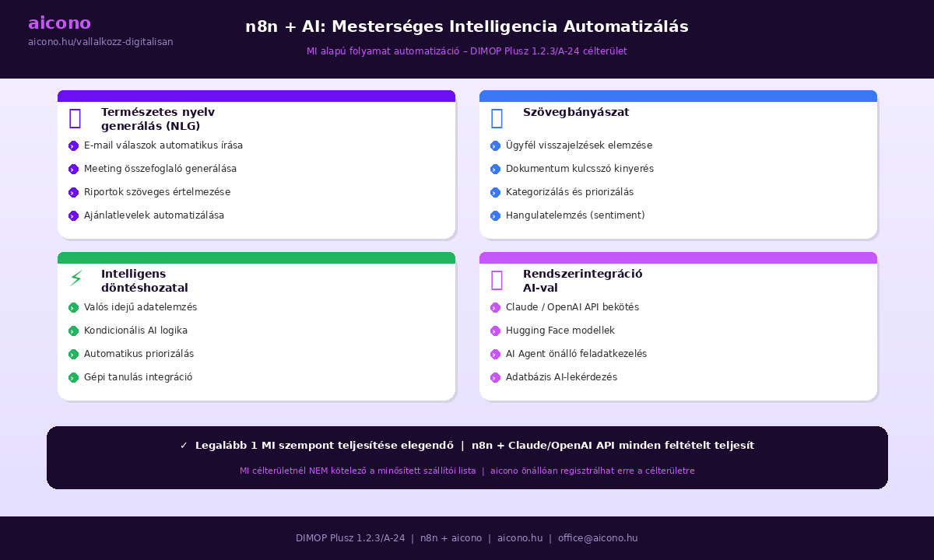Click bullet icon next to Kategorizálás és priorizálás

[495, 192]
